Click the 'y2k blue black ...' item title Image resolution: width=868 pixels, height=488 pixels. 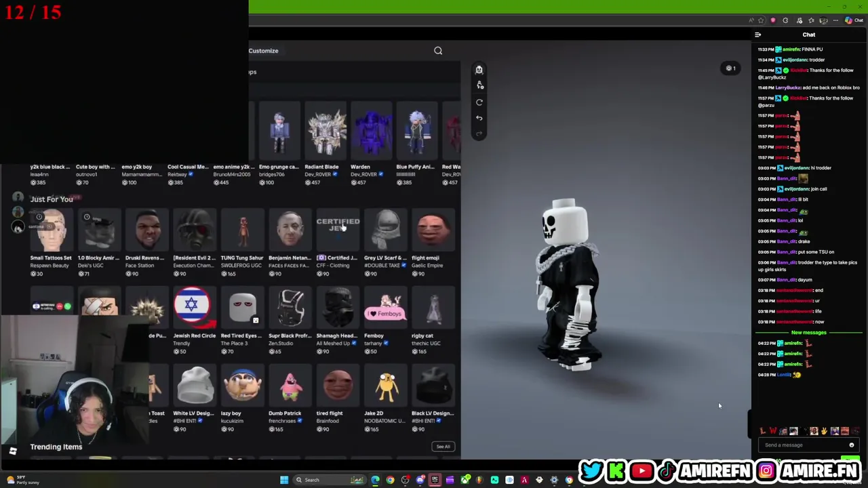click(50, 167)
